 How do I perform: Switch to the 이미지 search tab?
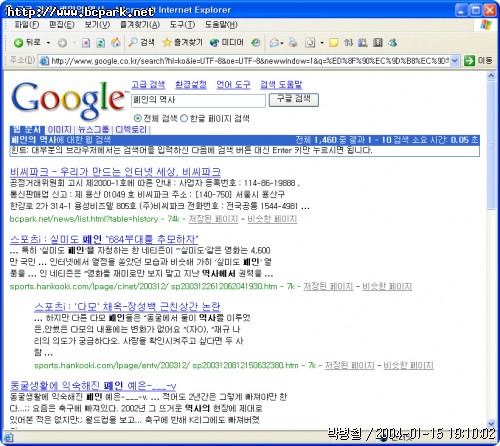pyautogui.click(x=60, y=130)
